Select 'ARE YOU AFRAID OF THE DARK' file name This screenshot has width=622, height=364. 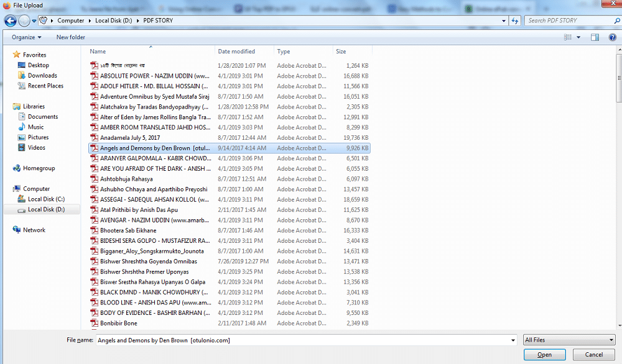click(155, 169)
